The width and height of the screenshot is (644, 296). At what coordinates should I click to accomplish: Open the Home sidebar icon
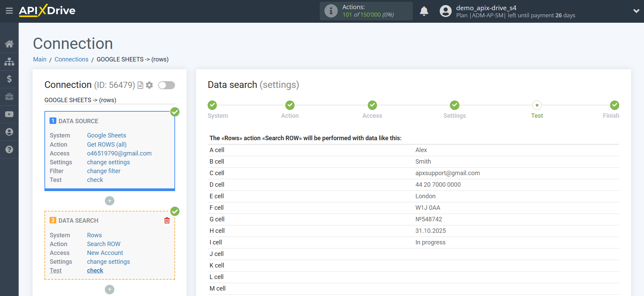[x=9, y=44]
